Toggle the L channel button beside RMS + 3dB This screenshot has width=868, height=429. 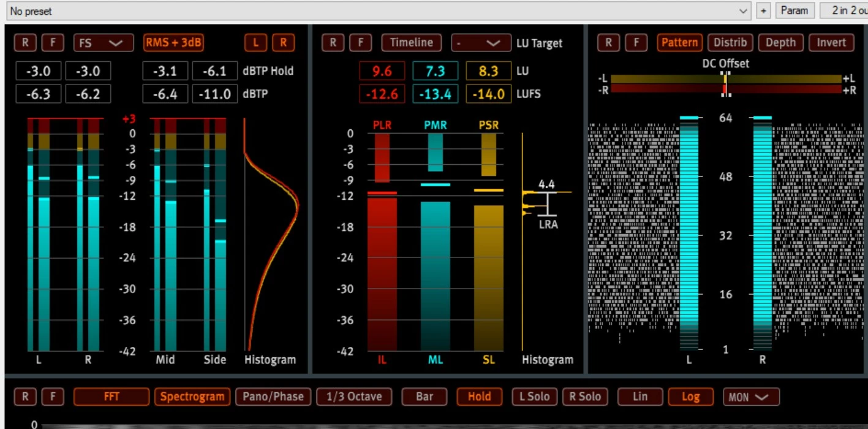coord(255,43)
